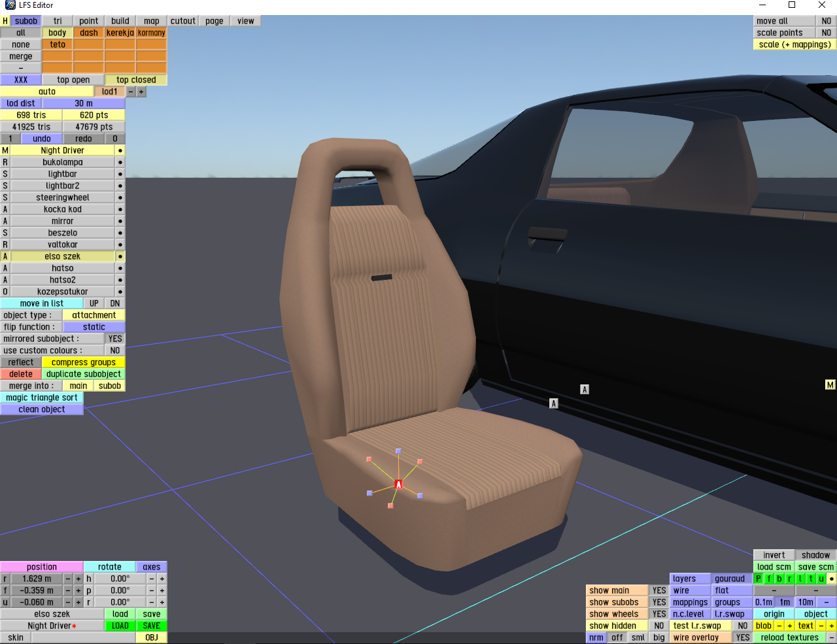
Task: Click the minus button beside lod1
Action: [x=131, y=92]
